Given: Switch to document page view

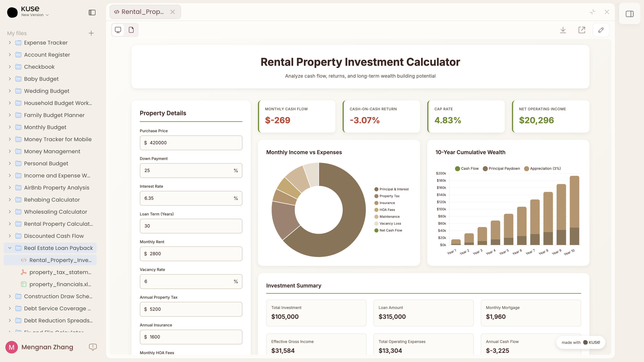Looking at the screenshot, I should (x=131, y=30).
